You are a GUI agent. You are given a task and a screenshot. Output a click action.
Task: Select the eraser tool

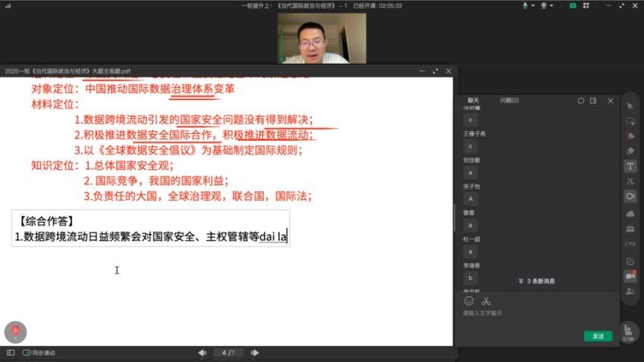(630, 151)
